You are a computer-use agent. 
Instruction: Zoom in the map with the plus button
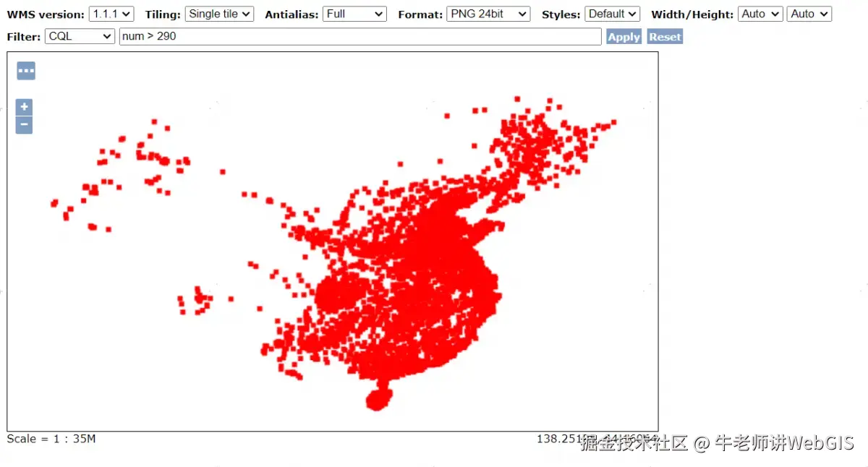point(24,108)
